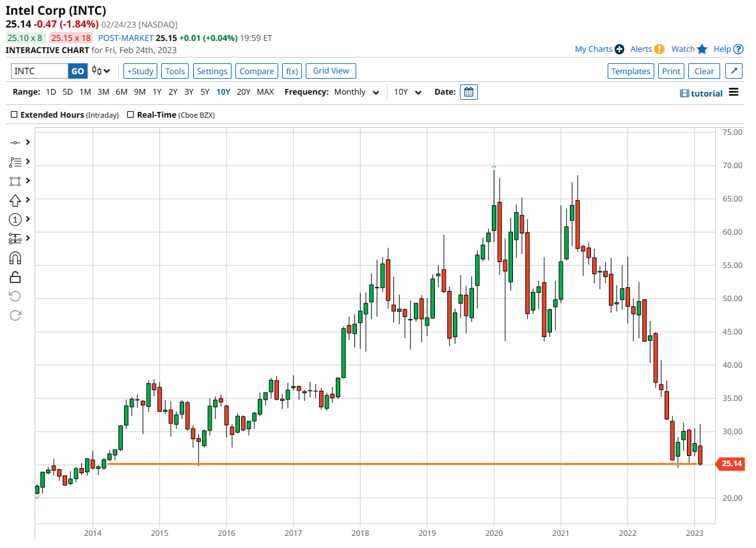Select the MAX range
The width and height of the screenshot is (756, 548).
[x=265, y=92]
